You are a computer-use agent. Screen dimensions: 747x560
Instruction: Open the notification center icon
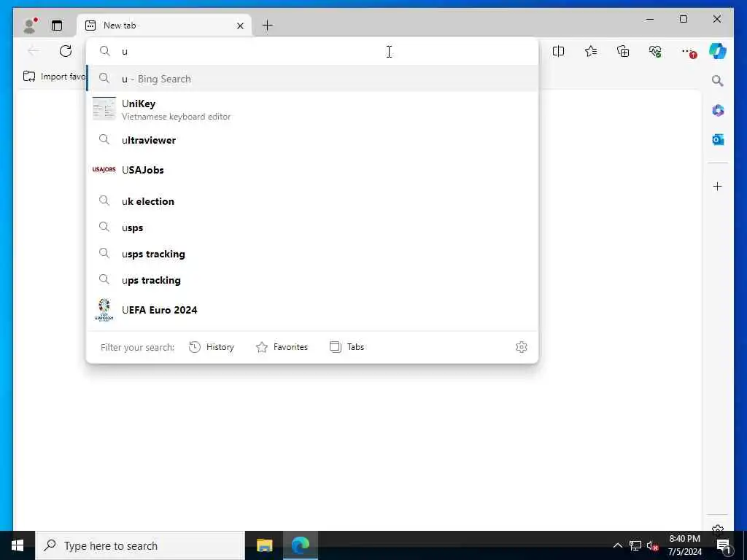tap(724, 546)
